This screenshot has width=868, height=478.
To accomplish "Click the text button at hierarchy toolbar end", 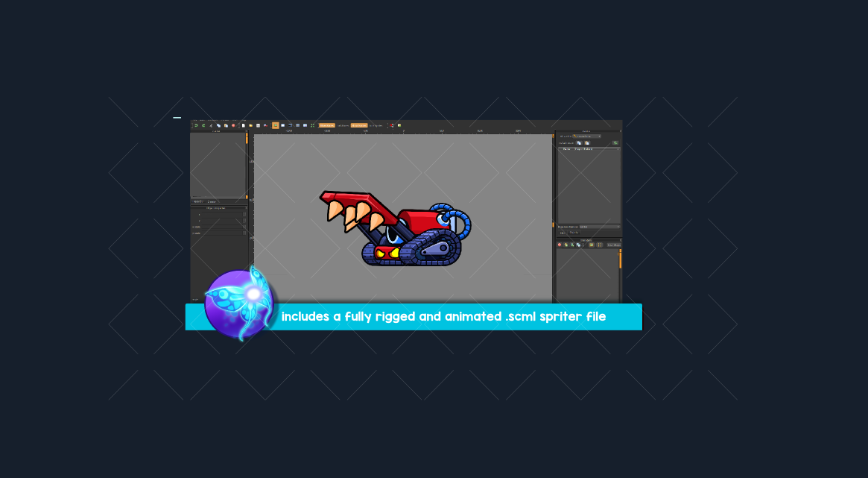I will tap(614, 245).
